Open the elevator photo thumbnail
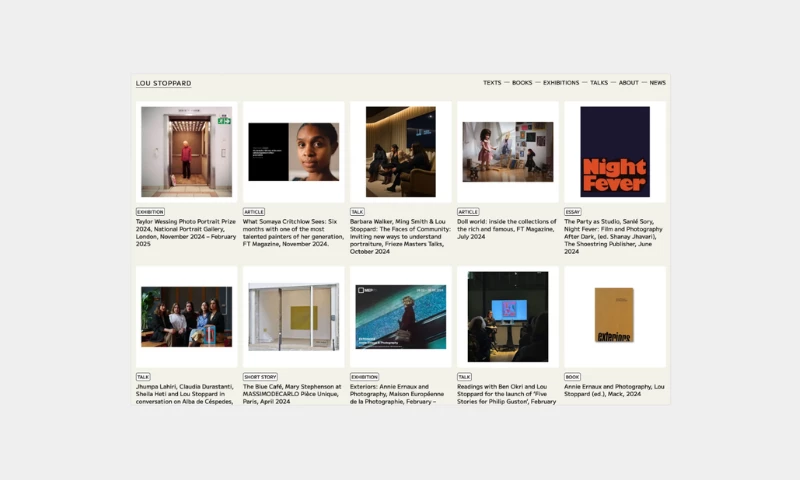This screenshot has height=480, width=800. tap(186, 152)
